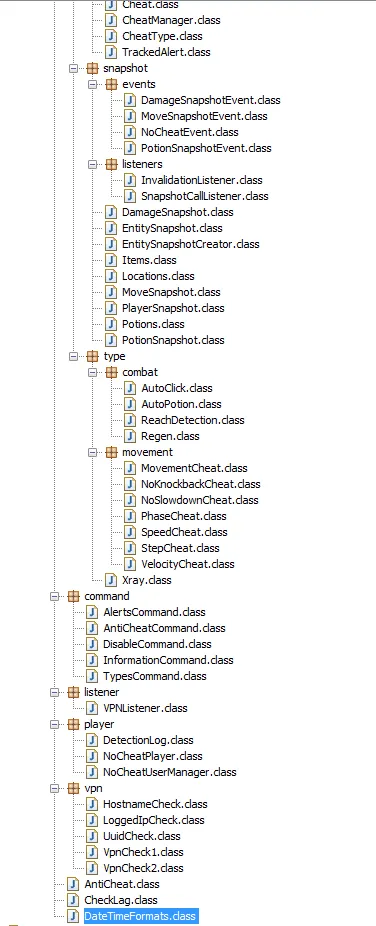Open InformationCommand.class
Screen dimensions: 376x926
[168, 660]
